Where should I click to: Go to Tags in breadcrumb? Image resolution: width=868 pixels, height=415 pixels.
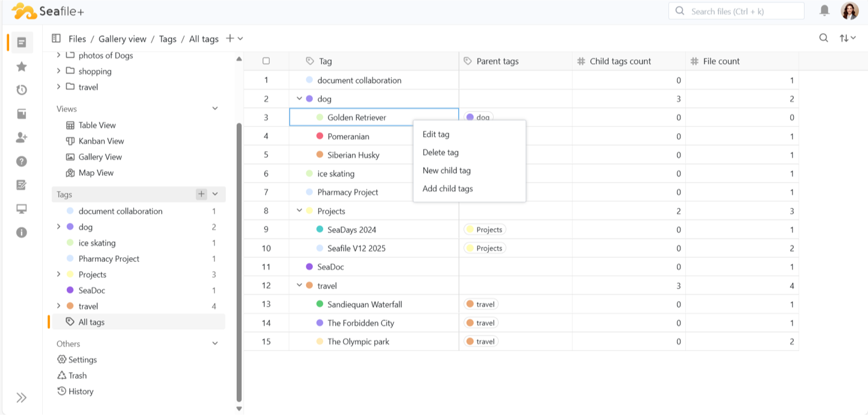[x=168, y=39]
